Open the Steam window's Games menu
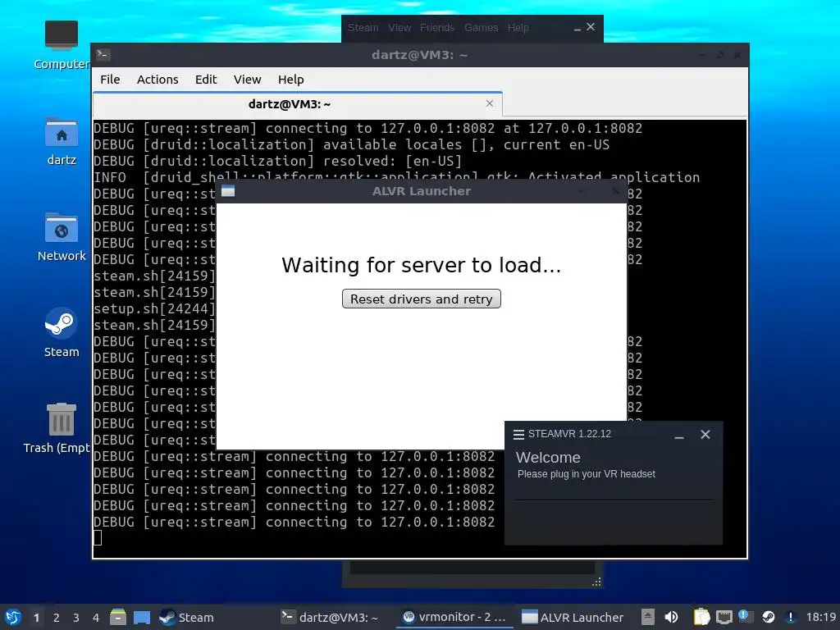 point(481,27)
